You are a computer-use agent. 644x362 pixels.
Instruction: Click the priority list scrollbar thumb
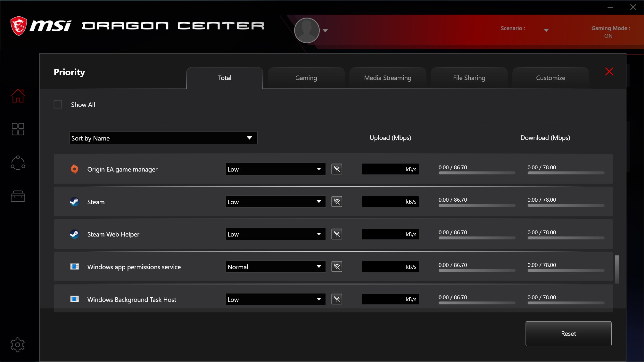coord(617,269)
